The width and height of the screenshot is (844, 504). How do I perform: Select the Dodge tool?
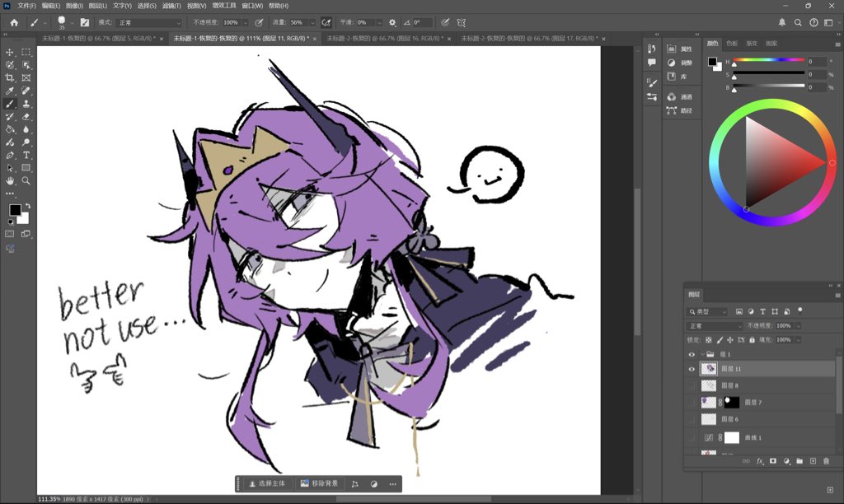point(26,142)
